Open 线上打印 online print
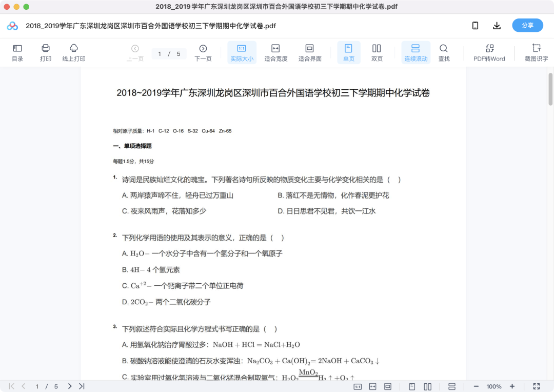This screenshot has height=392, width=554. pos(74,53)
